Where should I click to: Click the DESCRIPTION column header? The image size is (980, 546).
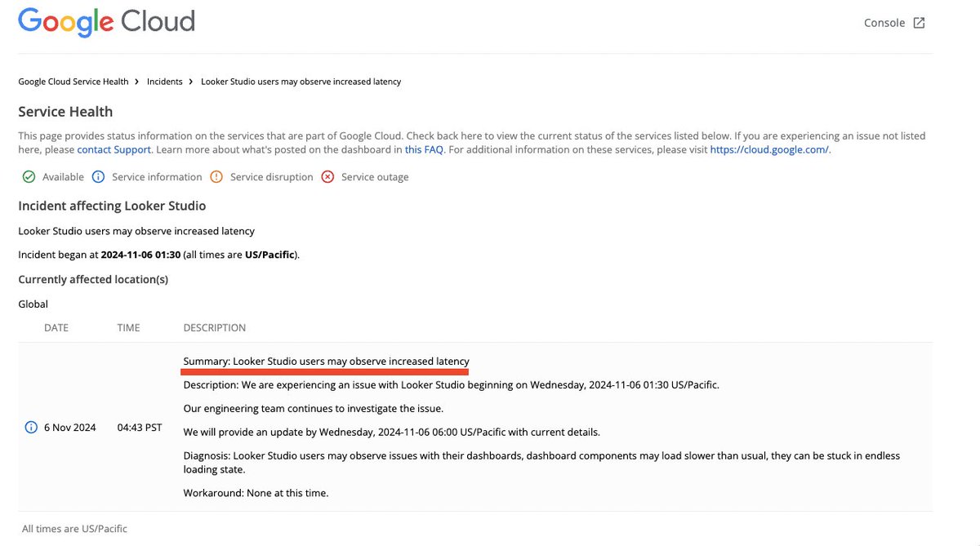pos(215,328)
